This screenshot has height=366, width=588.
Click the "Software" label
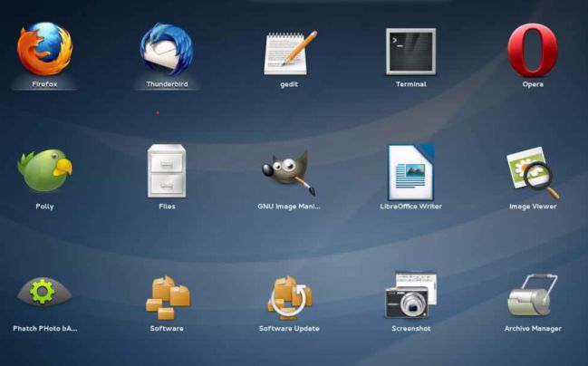tap(167, 329)
